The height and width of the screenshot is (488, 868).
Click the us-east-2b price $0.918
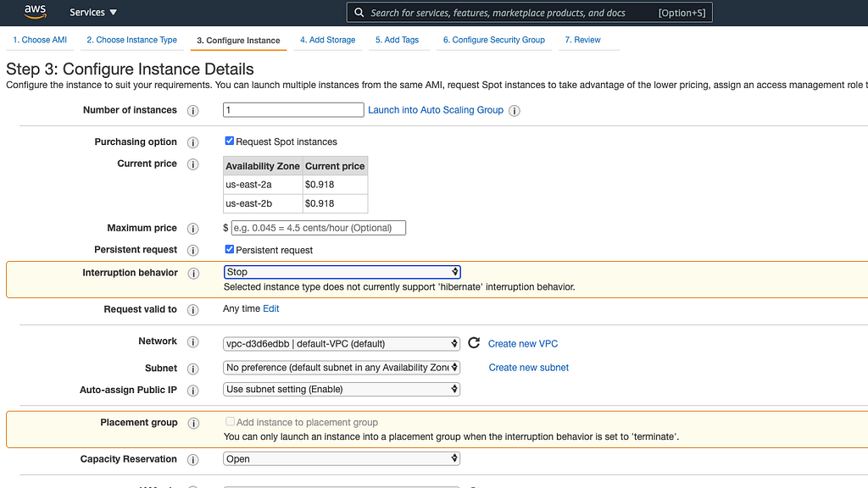335,203
